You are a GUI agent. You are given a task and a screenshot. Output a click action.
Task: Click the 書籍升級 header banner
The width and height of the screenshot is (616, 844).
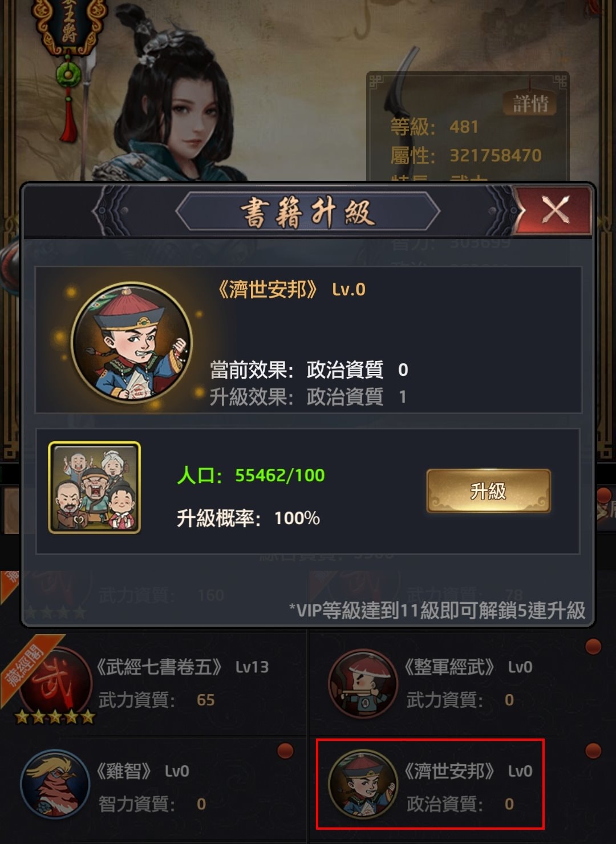[308, 212]
